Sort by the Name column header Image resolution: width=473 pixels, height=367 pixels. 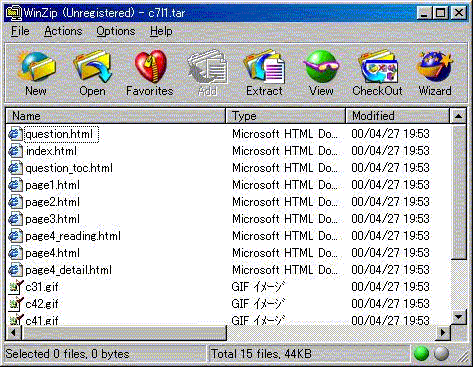coord(115,116)
